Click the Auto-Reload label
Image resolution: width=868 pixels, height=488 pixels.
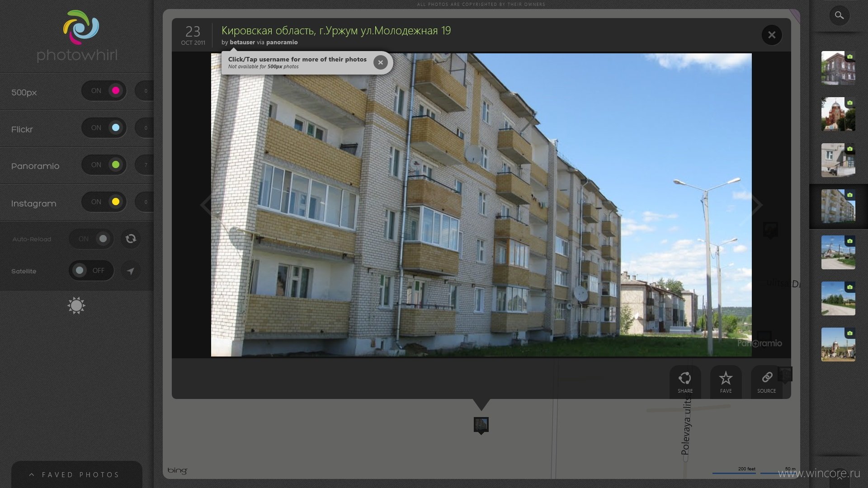pos(32,239)
